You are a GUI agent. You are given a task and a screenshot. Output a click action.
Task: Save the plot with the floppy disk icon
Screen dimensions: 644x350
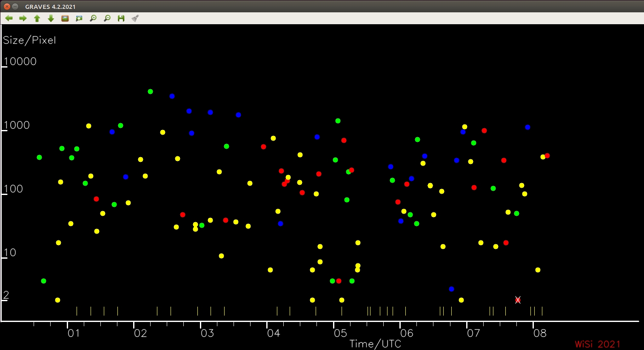pyautogui.click(x=121, y=18)
